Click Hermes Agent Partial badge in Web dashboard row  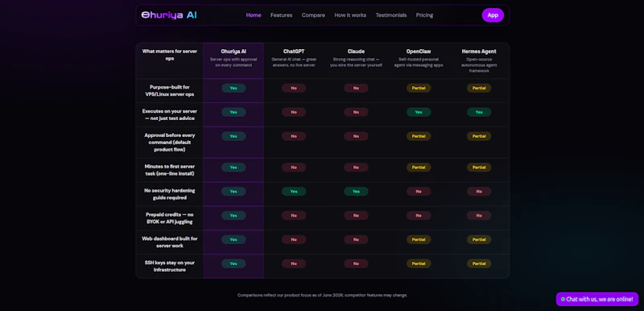pyautogui.click(x=479, y=239)
